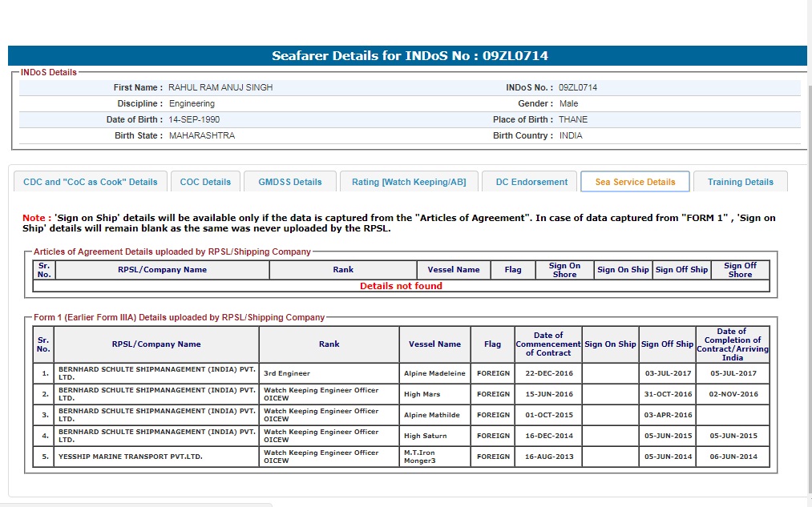
Task: Select the Rating [Watch Keeping/AB] tab
Action: (408, 182)
